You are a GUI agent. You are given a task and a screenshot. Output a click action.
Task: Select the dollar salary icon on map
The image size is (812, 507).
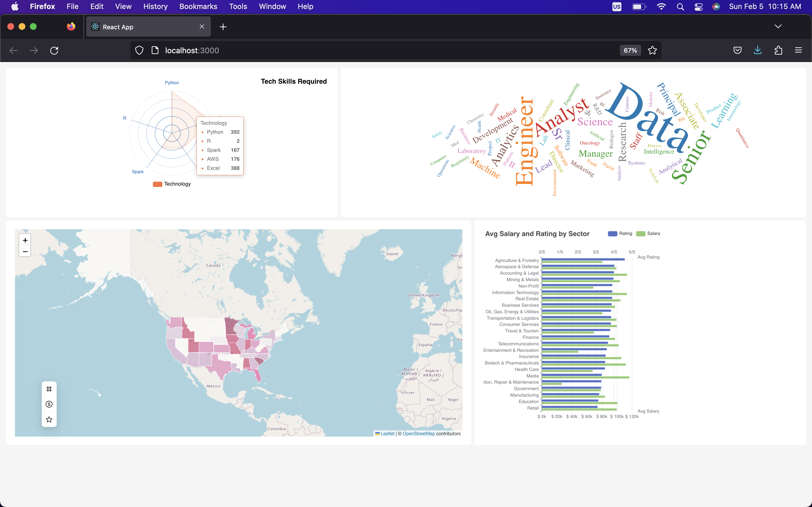tap(49, 404)
